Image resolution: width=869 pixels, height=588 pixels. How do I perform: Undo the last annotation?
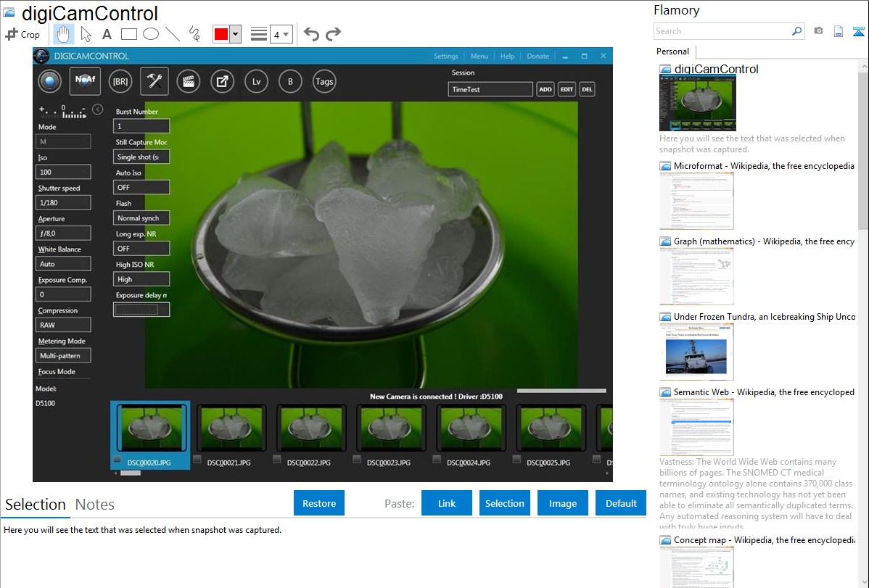(311, 34)
